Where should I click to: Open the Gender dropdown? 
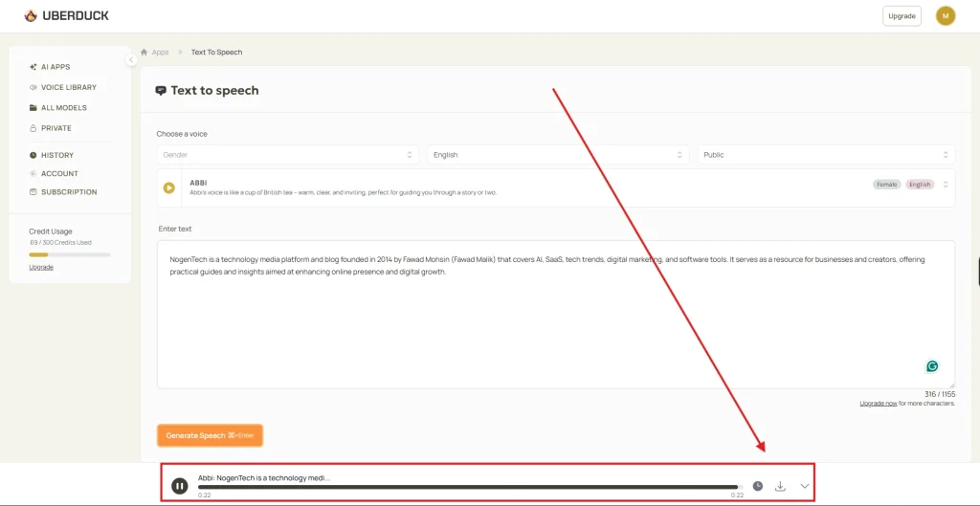(x=287, y=154)
